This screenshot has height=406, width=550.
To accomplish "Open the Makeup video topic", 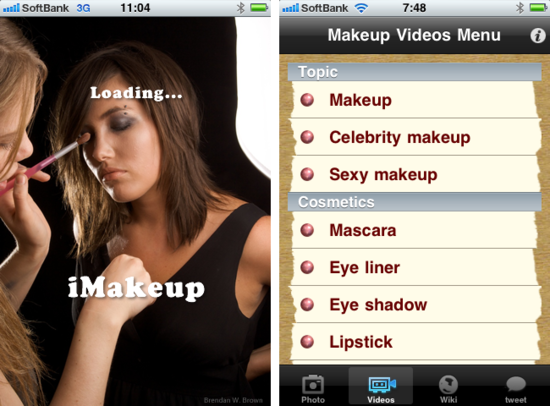I will point(415,100).
